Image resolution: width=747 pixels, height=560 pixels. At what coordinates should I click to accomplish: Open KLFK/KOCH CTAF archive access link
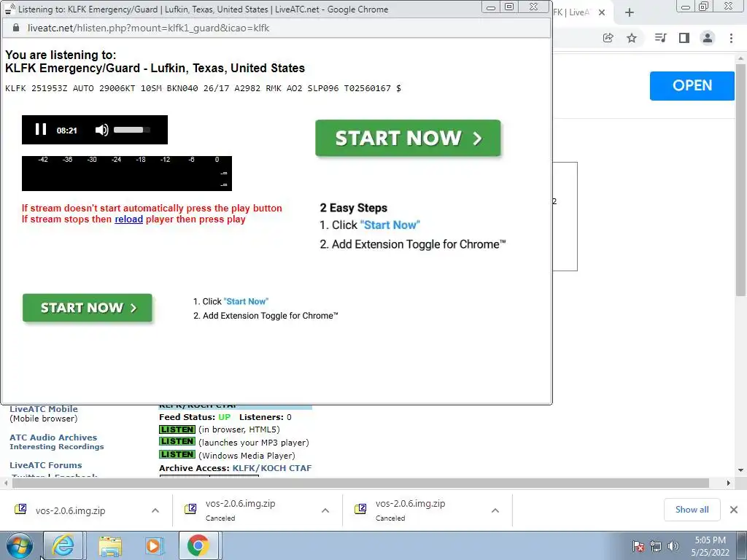point(272,468)
